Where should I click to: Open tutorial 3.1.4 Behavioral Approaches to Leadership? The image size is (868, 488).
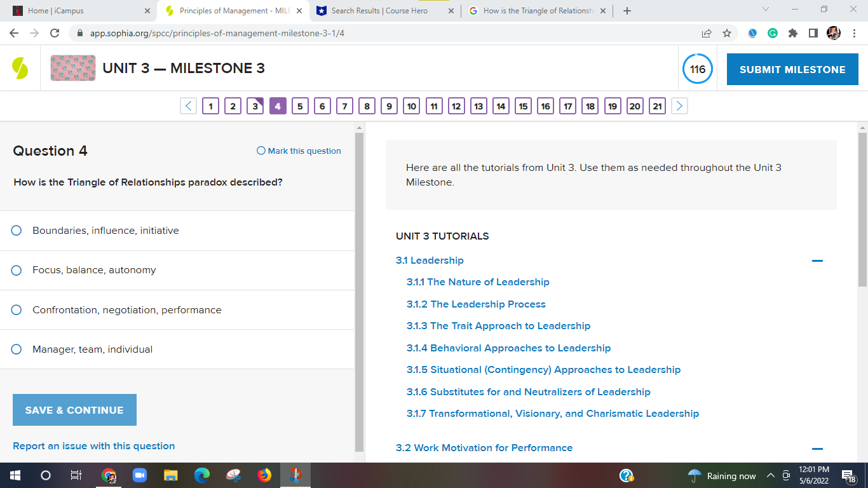pyautogui.click(x=508, y=348)
